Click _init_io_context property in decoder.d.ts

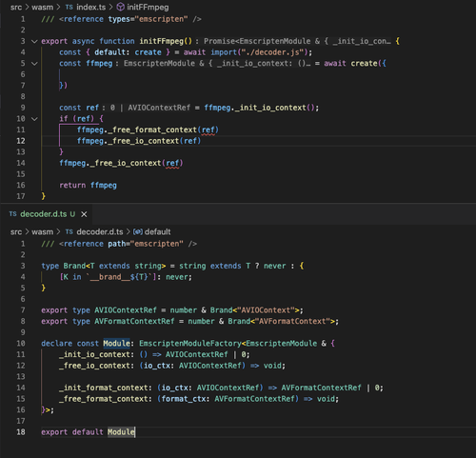(x=94, y=354)
